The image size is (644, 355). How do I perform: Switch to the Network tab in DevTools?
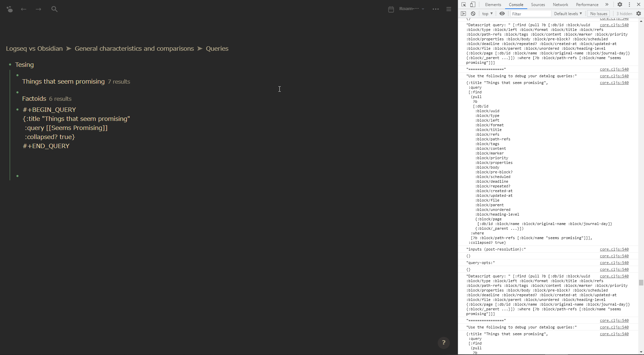coord(560,4)
